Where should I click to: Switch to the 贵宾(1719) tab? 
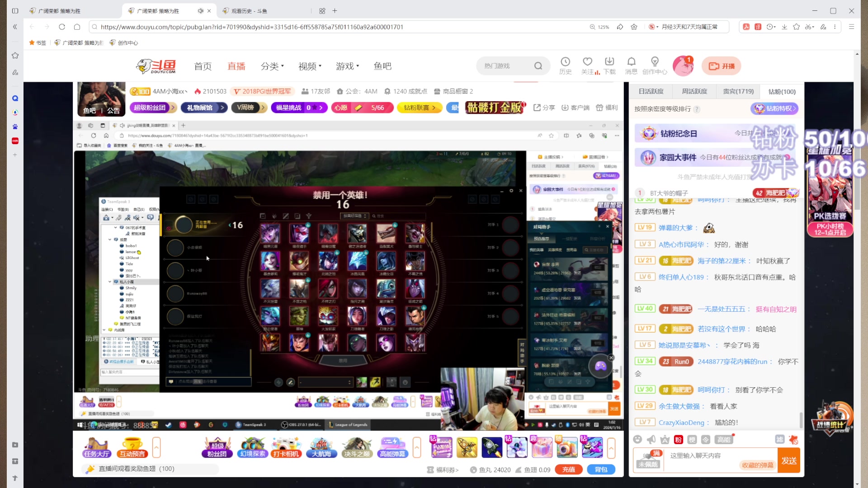[x=738, y=91]
